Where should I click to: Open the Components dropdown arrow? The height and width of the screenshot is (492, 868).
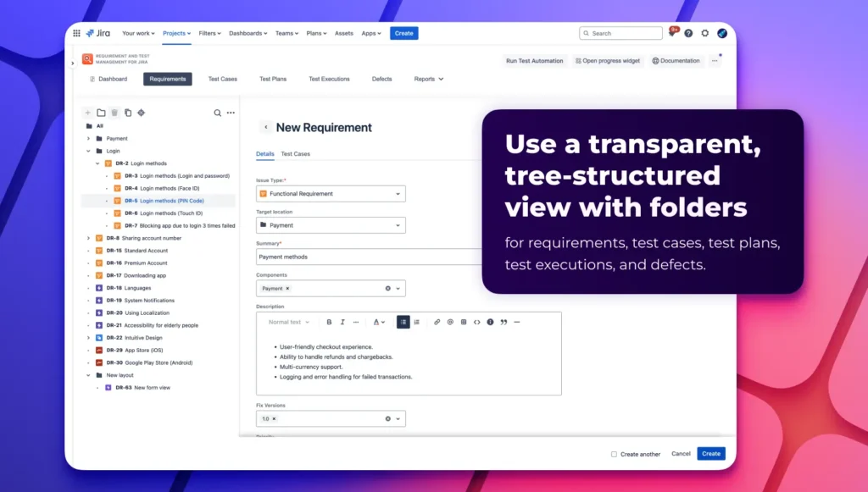398,288
